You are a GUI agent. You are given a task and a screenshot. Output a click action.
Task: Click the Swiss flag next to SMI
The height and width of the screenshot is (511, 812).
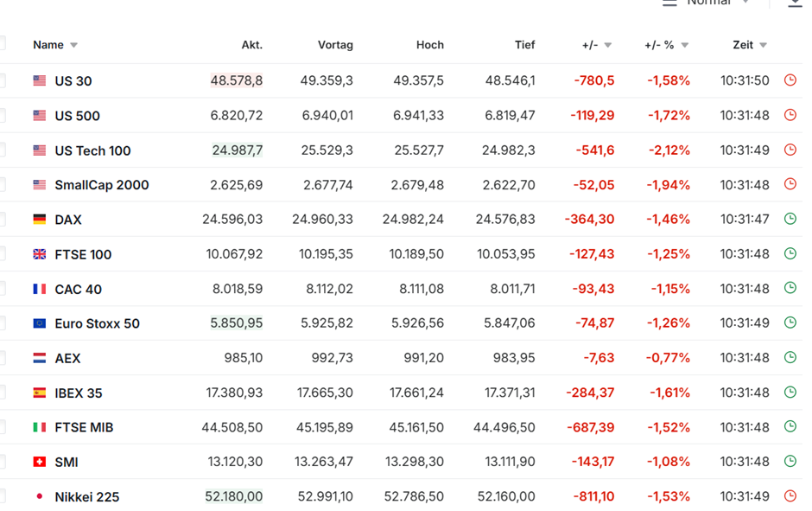[39, 462]
